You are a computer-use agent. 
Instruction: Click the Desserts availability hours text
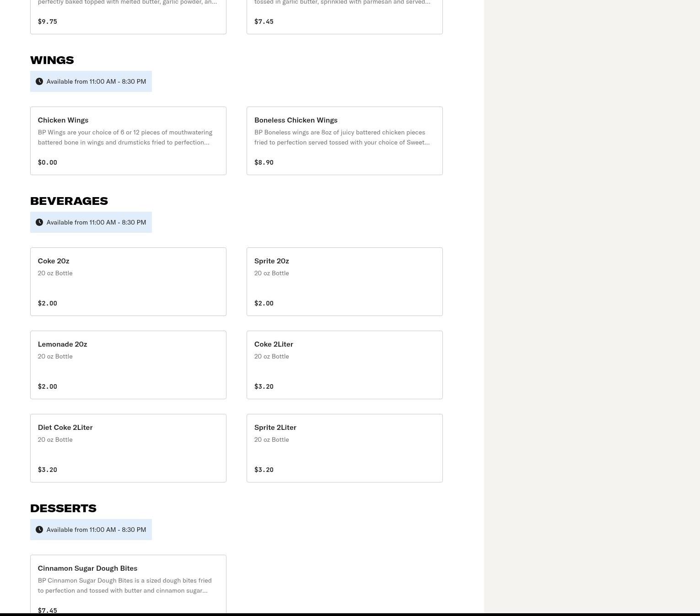96,530
